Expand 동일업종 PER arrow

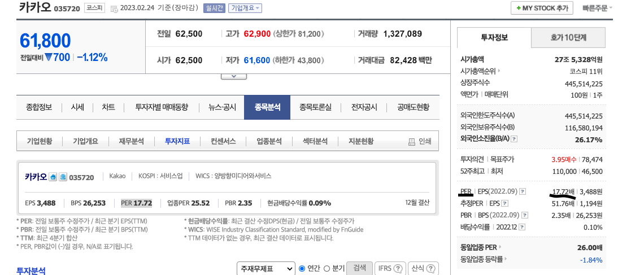point(500,247)
